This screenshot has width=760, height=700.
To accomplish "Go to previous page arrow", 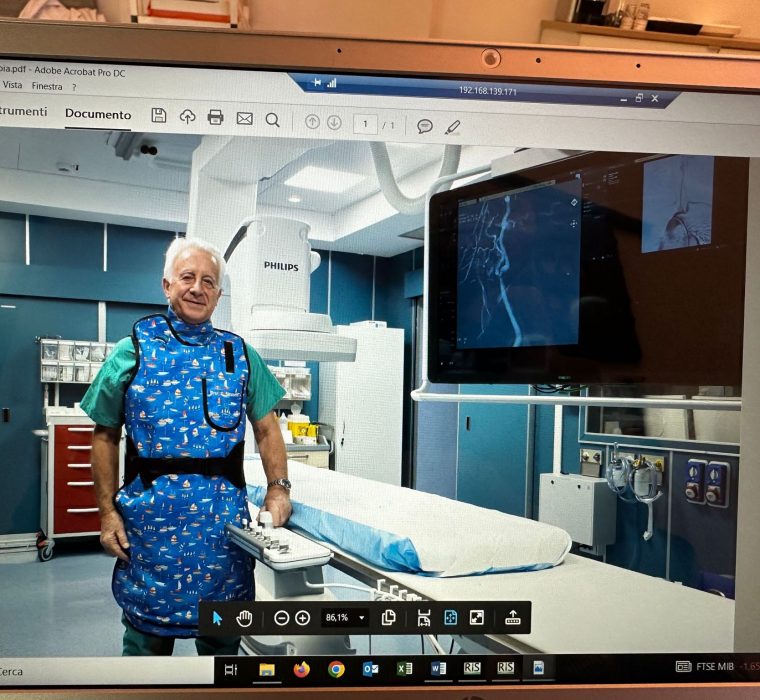I will coord(312,122).
